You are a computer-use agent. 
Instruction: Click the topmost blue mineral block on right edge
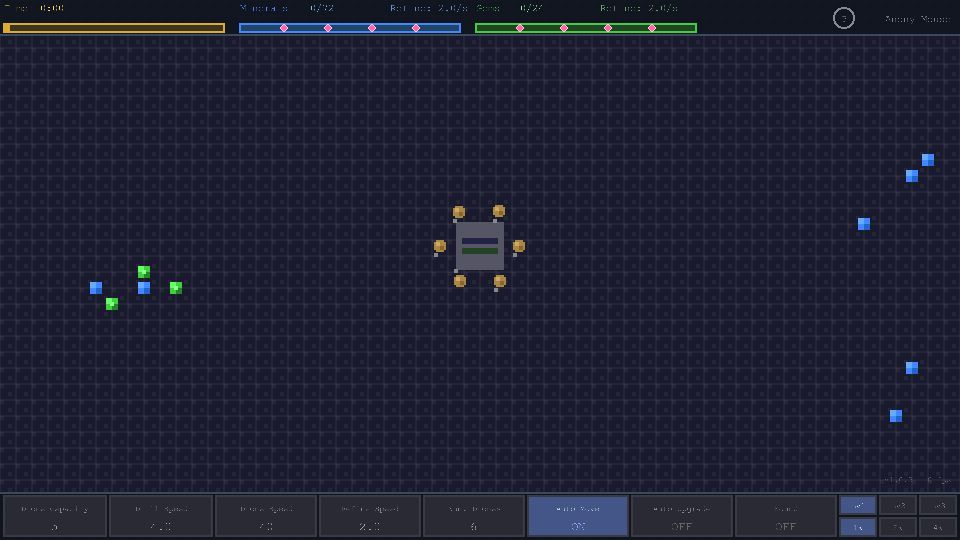(x=928, y=160)
